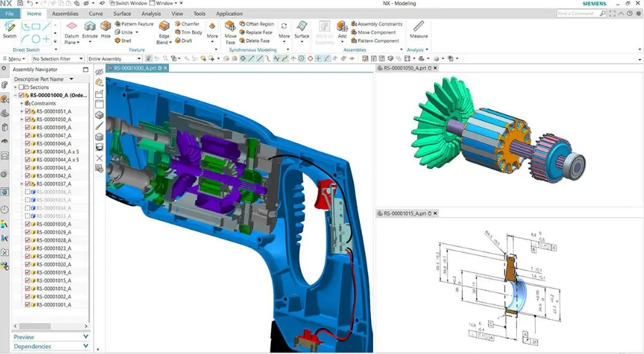Screen dimensions: 644x354
Task: Click the navigator horizontal scrollbar
Action: pyautogui.click(x=35, y=326)
